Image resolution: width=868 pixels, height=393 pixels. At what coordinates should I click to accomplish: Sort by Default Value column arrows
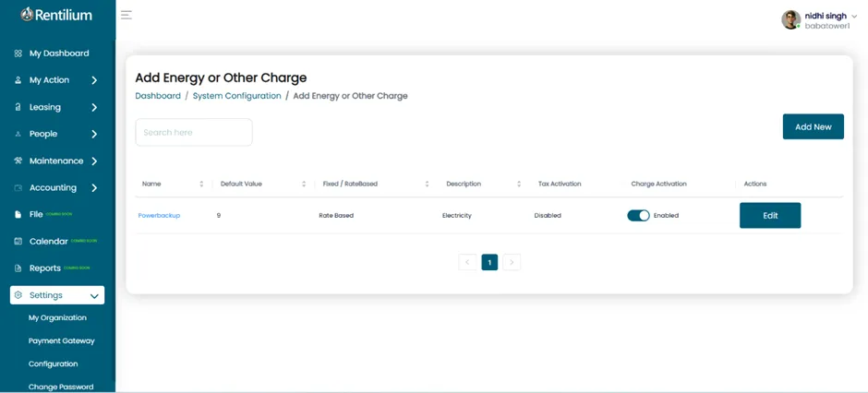304,185
